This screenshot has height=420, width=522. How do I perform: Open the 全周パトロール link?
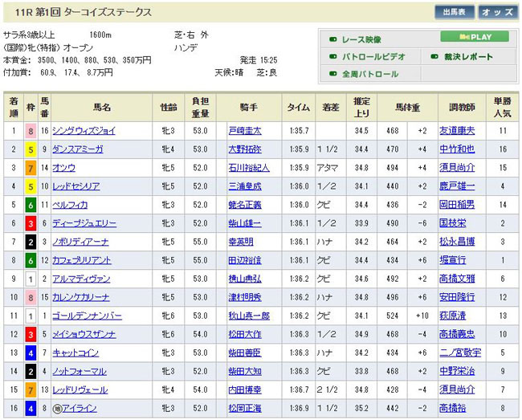point(369,75)
